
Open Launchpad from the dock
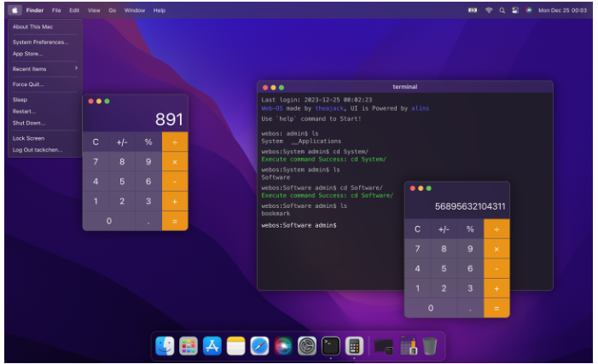[189, 345]
